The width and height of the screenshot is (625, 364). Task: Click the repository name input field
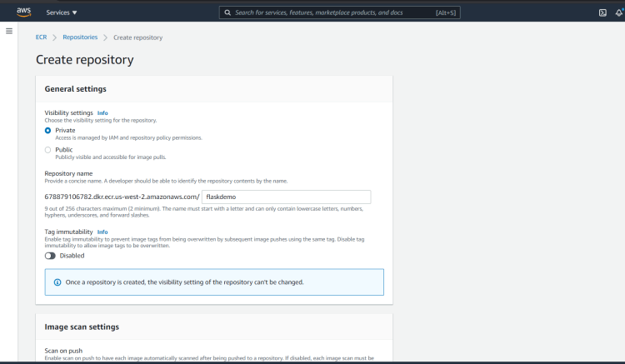click(x=286, y=197)
